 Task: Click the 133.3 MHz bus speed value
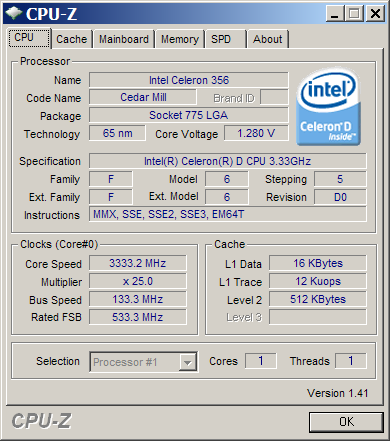point(138,299)
